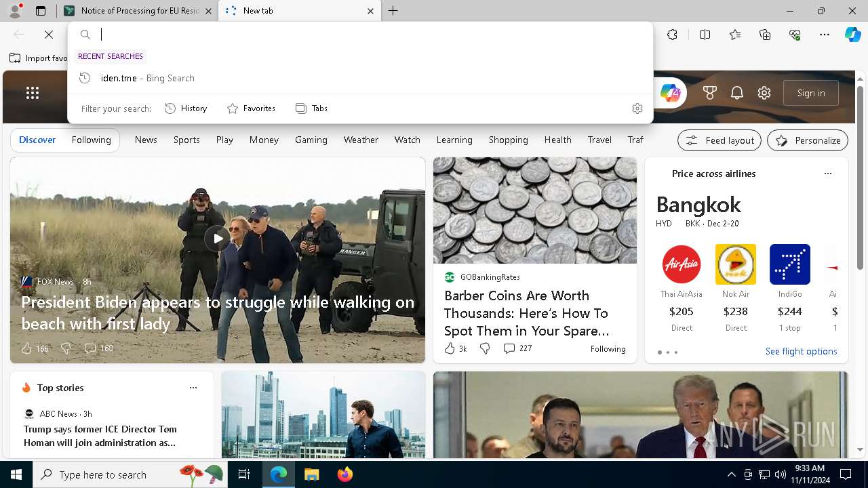The width and height of the screenshot is (868, 488).
Task: Open Barber Coins comments
Action: 517,348
